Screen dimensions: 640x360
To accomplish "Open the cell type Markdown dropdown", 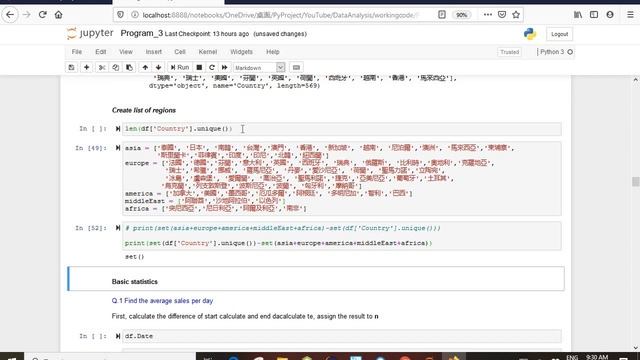I will point(259,68).
